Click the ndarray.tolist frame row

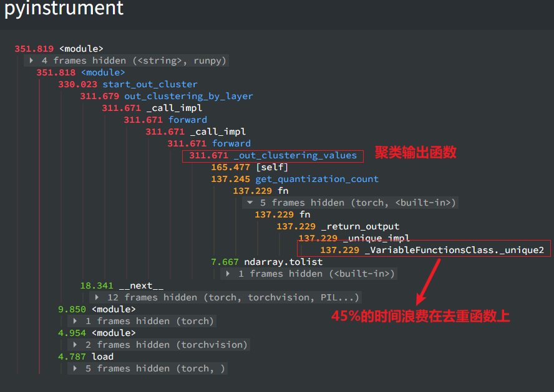[x=283, y=262]
